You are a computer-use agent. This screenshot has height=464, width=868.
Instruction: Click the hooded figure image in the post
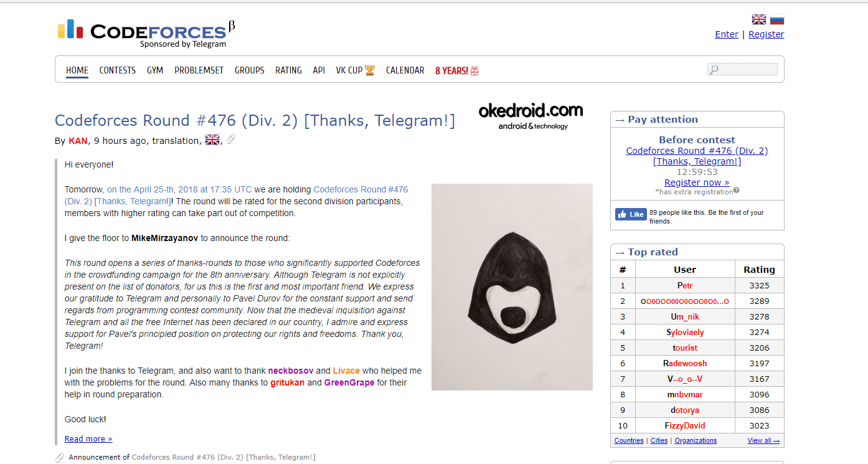click(512, 287)
